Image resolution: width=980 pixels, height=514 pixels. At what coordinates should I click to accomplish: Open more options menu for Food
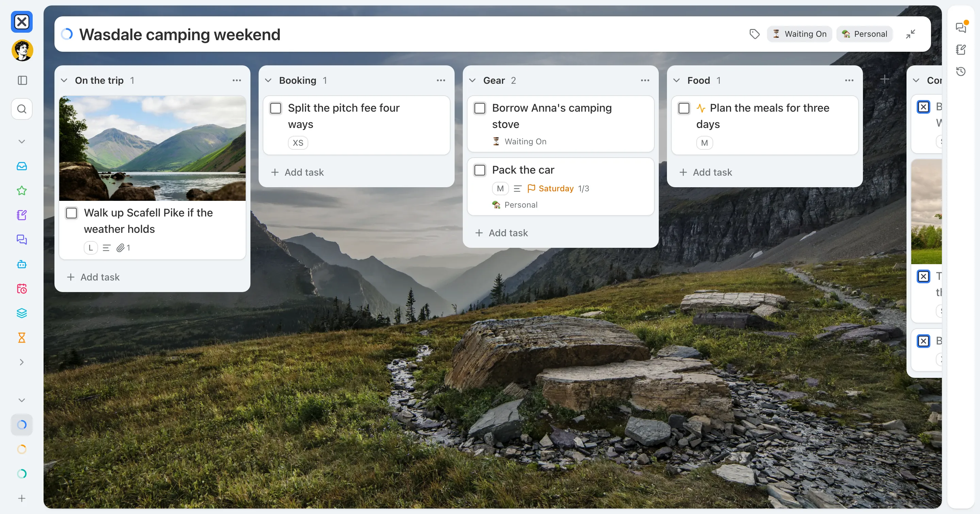(x=849, y=80)
